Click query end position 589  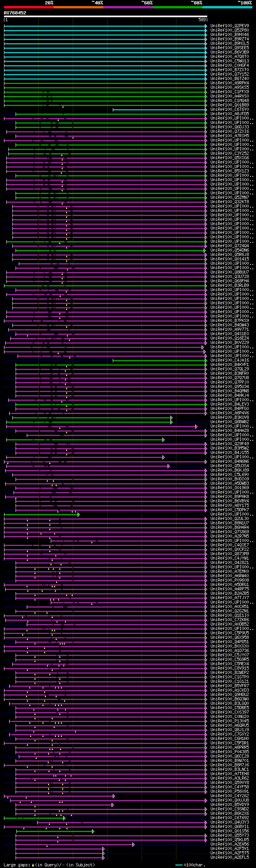(x=202, y=20)
